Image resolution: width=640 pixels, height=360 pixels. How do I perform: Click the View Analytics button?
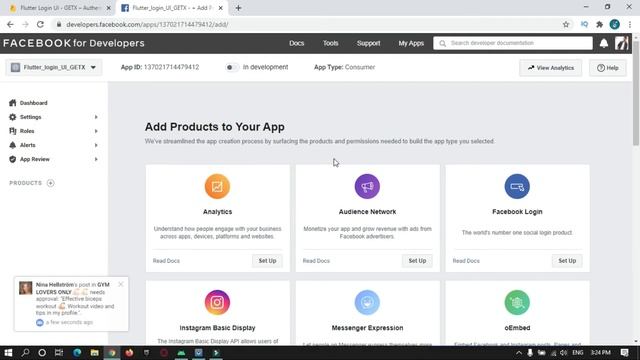pos(551,68)
